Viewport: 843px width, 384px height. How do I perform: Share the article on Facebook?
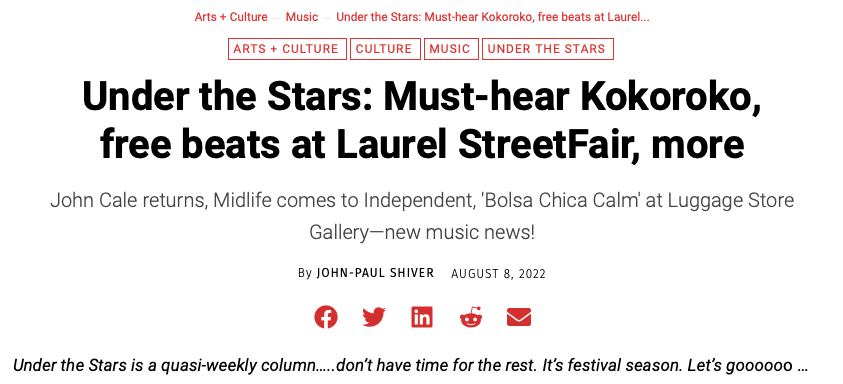(326, 317)
